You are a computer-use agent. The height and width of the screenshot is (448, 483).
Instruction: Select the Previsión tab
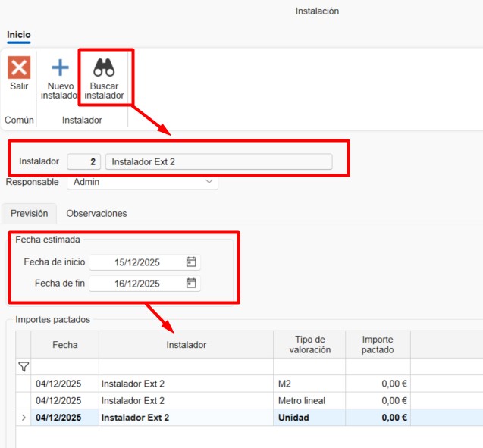[x=29, y=214]
